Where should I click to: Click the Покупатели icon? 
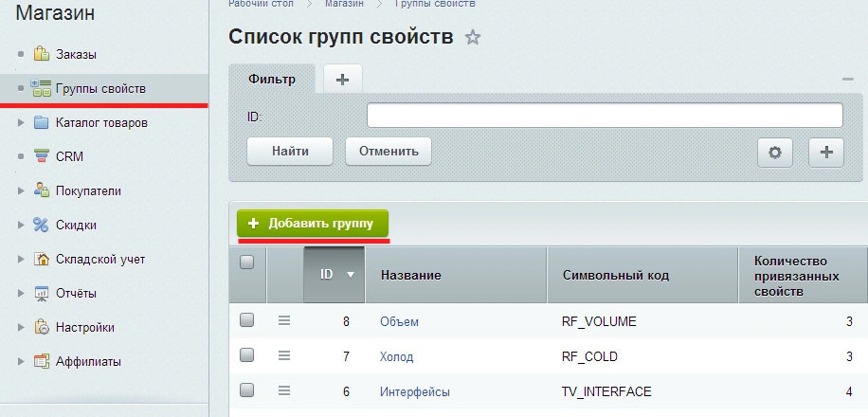click(x=42, y=190)
